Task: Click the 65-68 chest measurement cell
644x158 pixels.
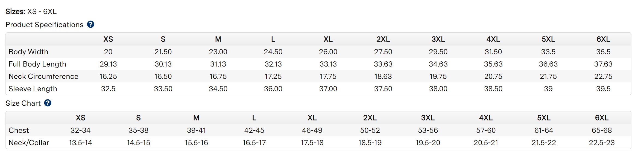Action: [x=601, y=130]
